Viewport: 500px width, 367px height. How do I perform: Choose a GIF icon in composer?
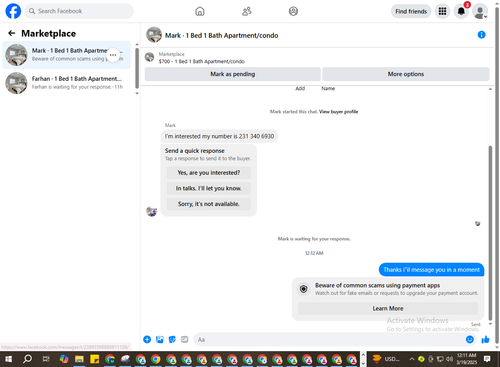[185, 339]
